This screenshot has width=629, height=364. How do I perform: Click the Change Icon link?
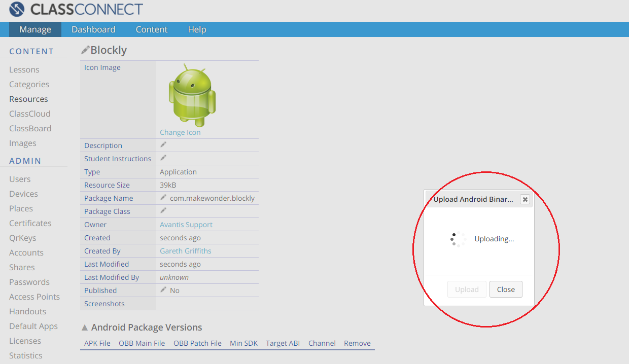(180, 132)
